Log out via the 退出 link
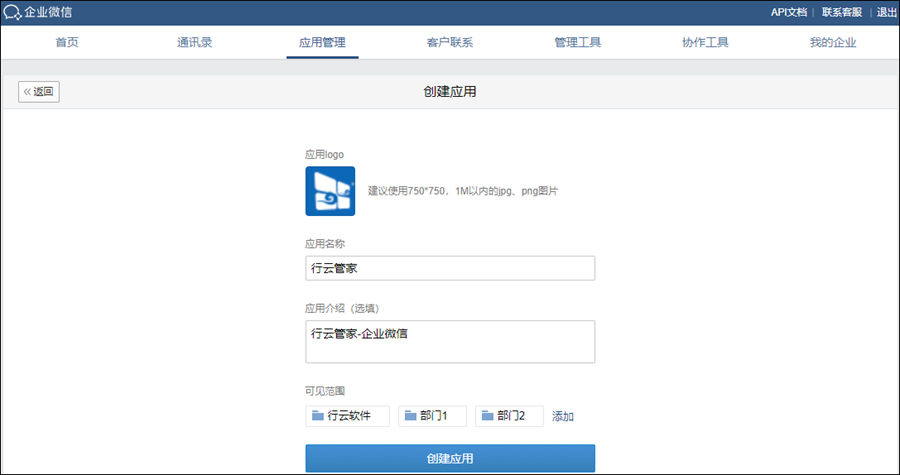Viewport: 900px width, 475px height. coord(886,13)
